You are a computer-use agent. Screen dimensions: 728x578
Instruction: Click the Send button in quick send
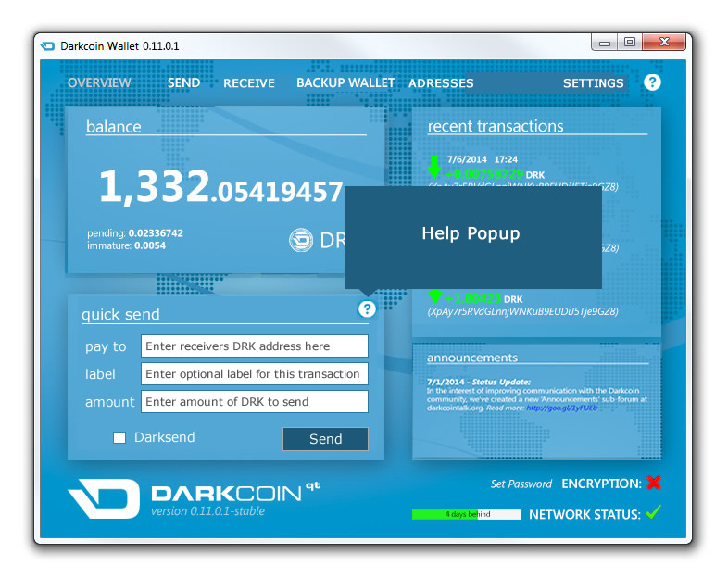(x=325, y=439)
